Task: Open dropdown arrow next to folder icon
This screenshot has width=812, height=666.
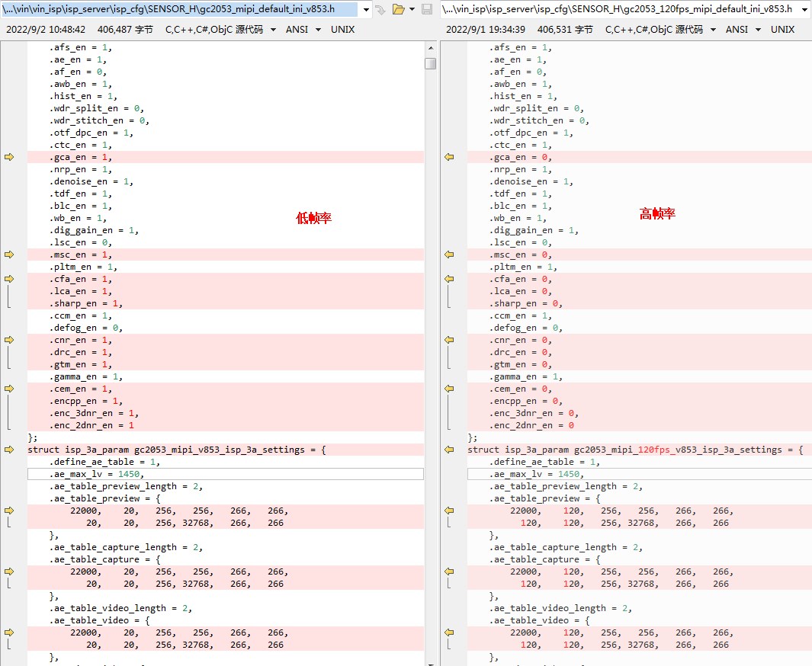Action: click(412, 10)
